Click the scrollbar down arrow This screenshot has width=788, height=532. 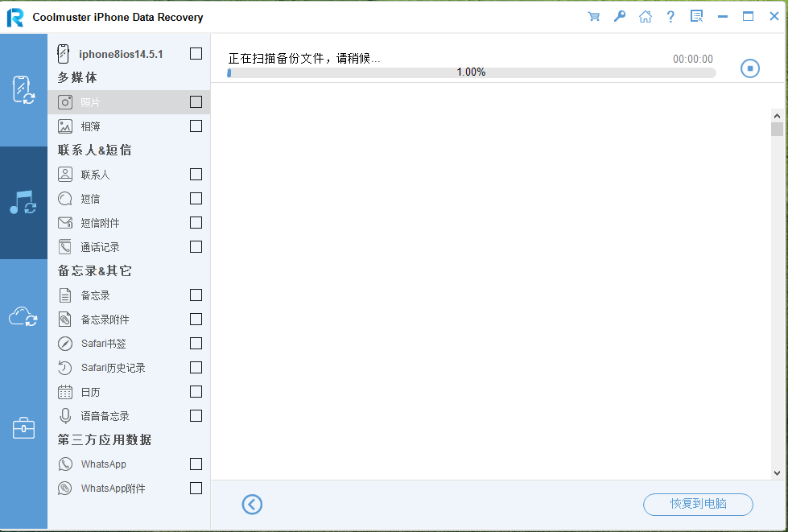click(x=777, y=472)
